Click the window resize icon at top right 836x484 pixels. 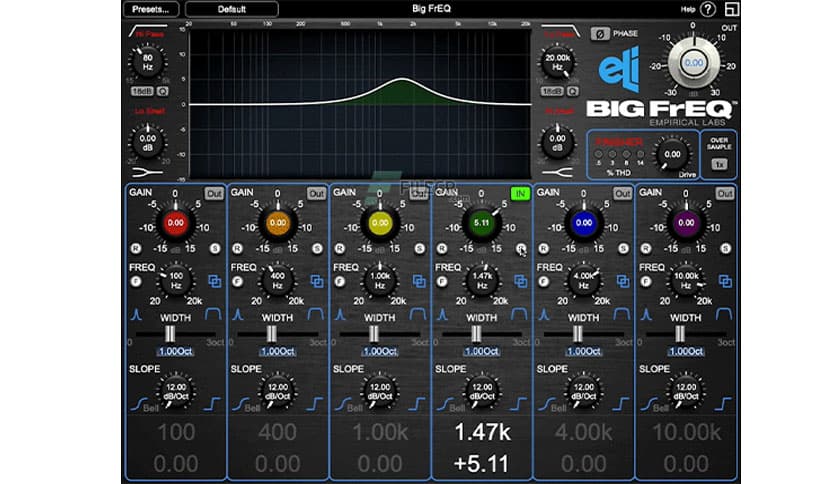(732, 9)
